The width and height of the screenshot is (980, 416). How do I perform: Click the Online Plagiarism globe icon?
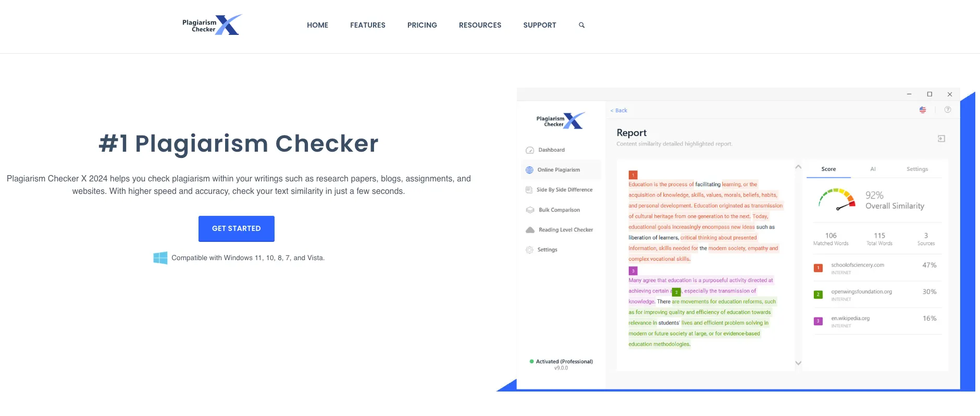pyautogui.click(x=529, y=170)
